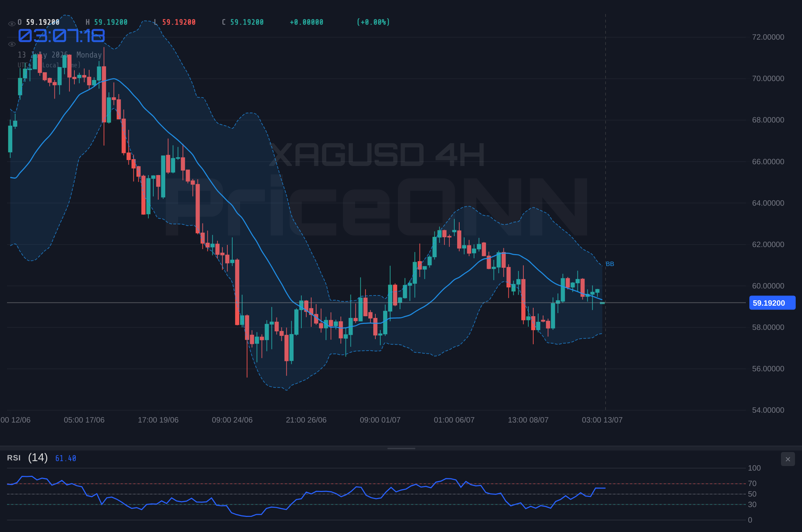
Task: Click the 17:00 19/06 time label
Action: click(x=158, y=420)
